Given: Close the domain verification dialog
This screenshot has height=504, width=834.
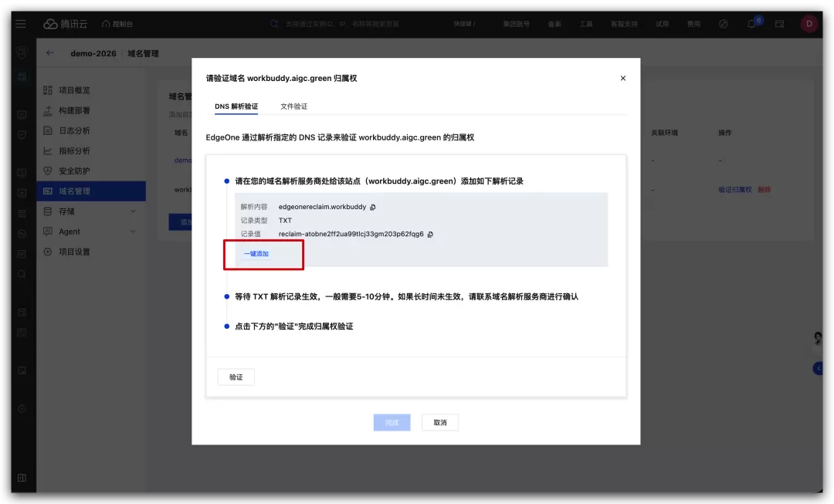Looking at the screenshot, I should click(623, 78).
